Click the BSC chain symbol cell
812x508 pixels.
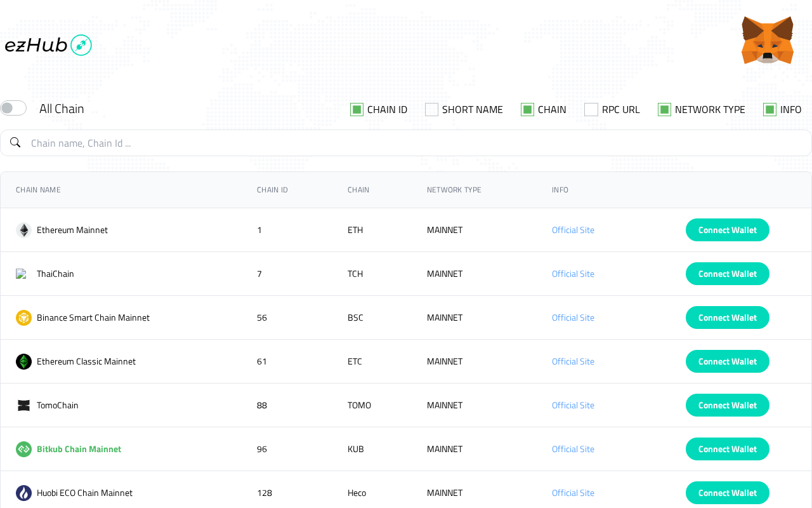[355, 317]
